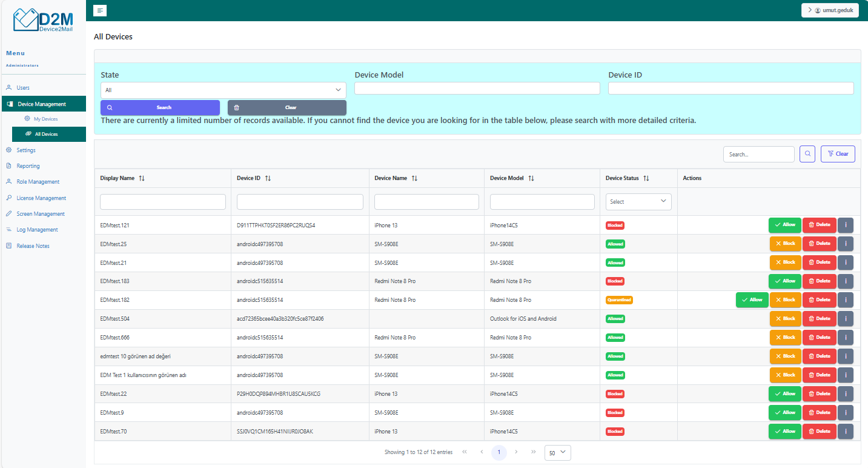Open the rows per page dropdown
The height and width of the screenshot is (468, 868).
click(x=557, y=452)
